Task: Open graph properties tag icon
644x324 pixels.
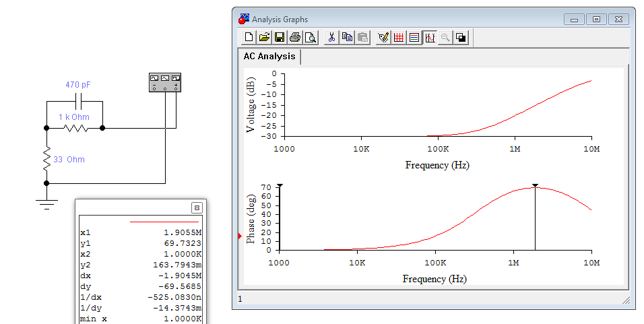Action: 383,37
